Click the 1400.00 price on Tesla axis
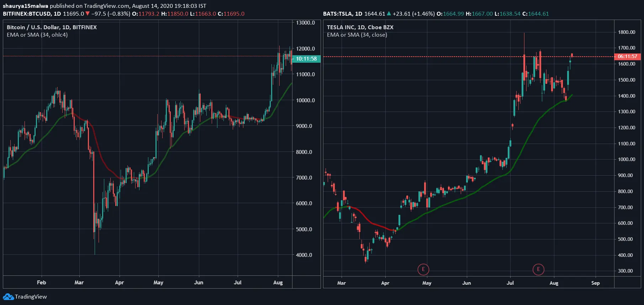 click(627, 96)
